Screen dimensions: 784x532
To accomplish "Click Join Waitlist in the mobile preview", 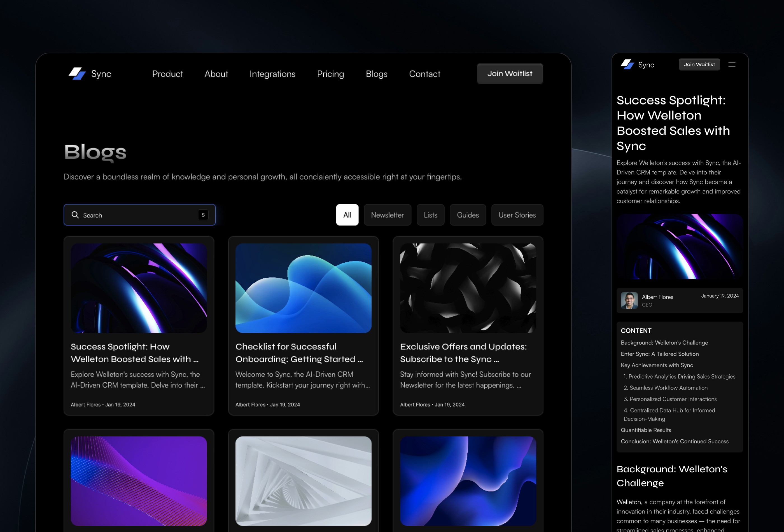I will [x=699, y=64].
